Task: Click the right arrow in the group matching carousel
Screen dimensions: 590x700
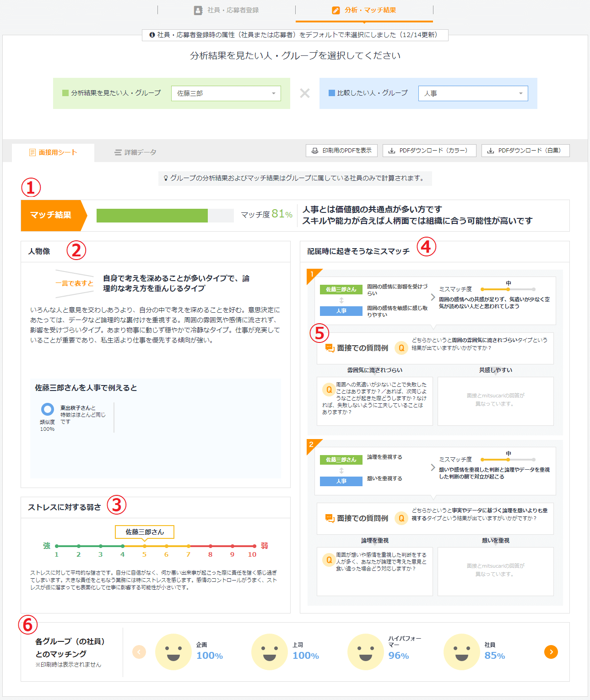Action: coord(552,652)
